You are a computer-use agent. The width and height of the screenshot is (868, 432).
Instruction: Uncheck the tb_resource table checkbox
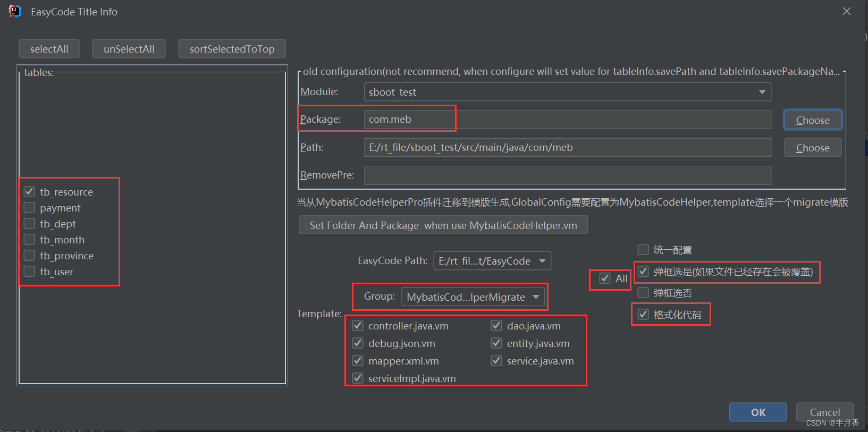(x=29, y=191)
